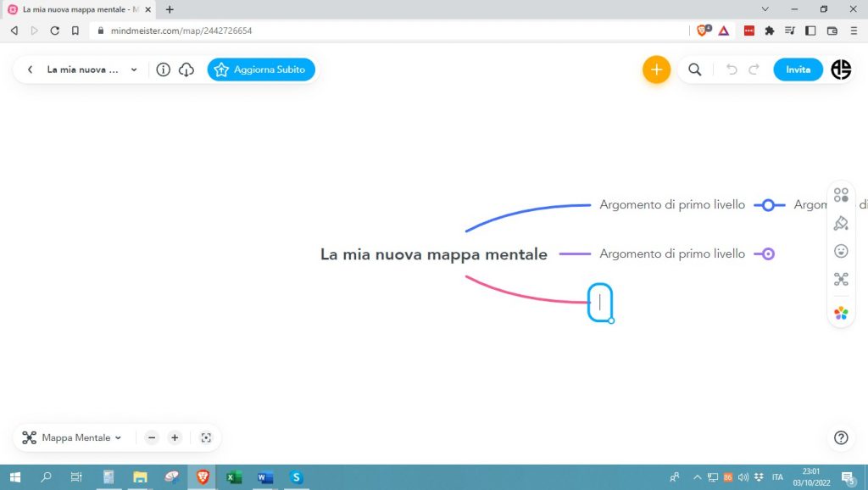Click the zoom out minus button
The image size is (868, 490).
[x=152, y=437]
